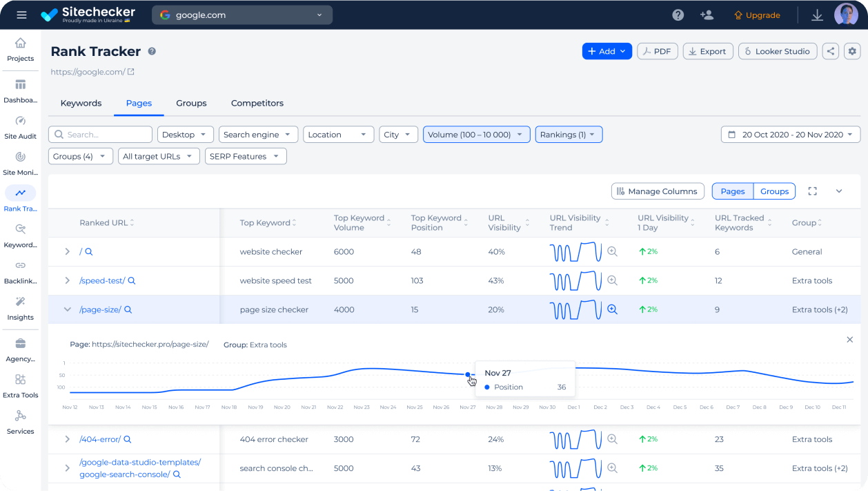Open Keywords tool in sidebar

click(21, 235)
